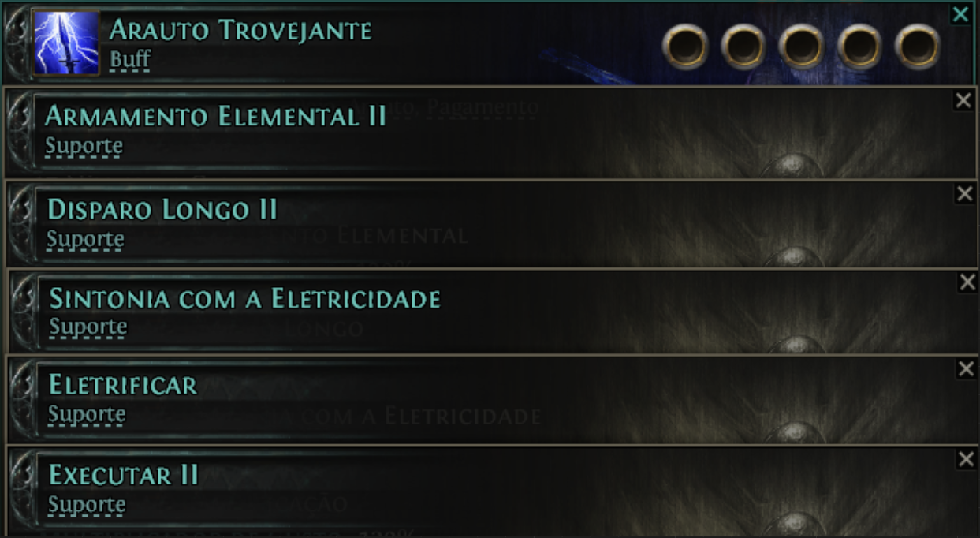980x538 pixels.
Task: Click Suporte tag under Disparo Longo II
Action: point(85,239)
